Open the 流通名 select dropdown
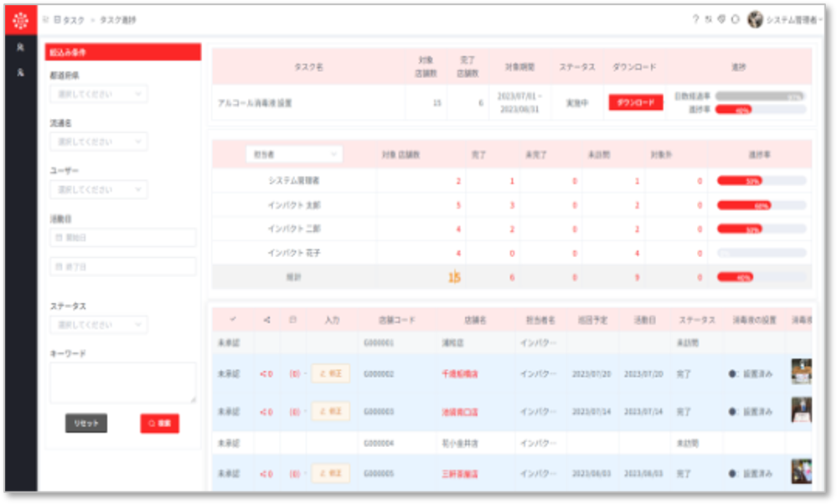Viewport: 837px width, 504px height. click(x=99, y=141)
